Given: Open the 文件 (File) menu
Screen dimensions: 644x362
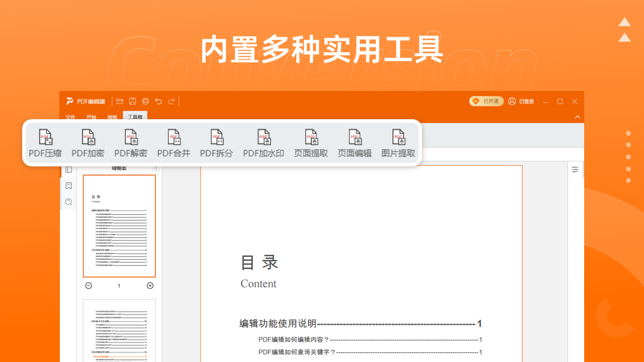Looking at the screenshot, I should [70, 117].
